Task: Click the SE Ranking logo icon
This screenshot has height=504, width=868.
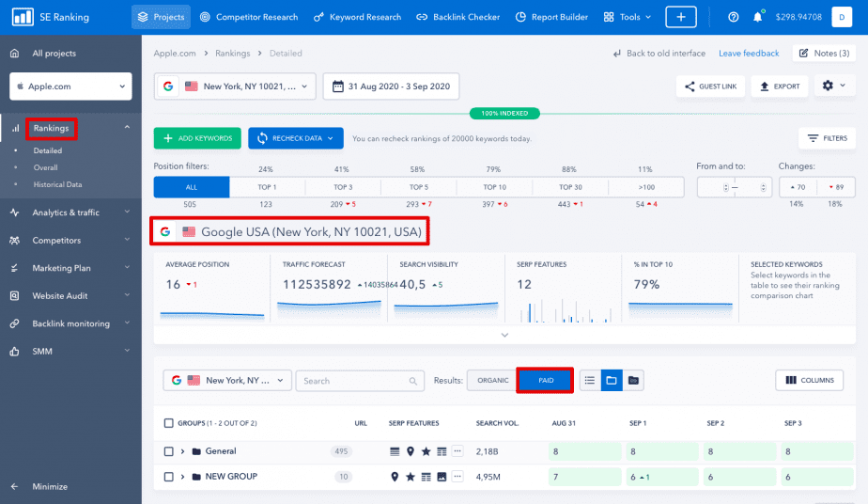Action: (x=23, y=17)
